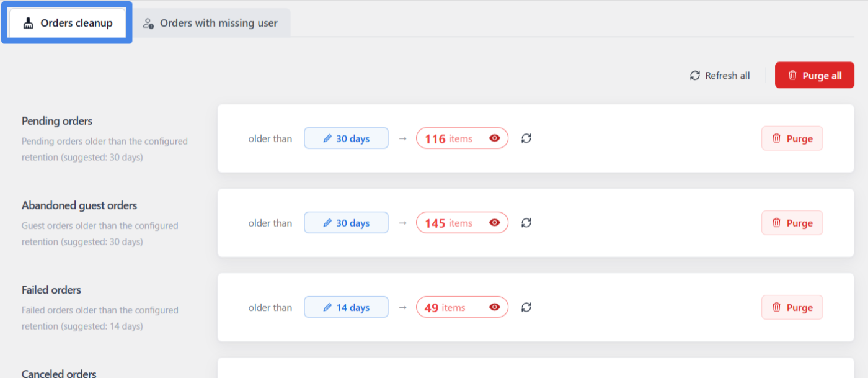
Task: Click the red Purge all button
Action: point(815,75)
